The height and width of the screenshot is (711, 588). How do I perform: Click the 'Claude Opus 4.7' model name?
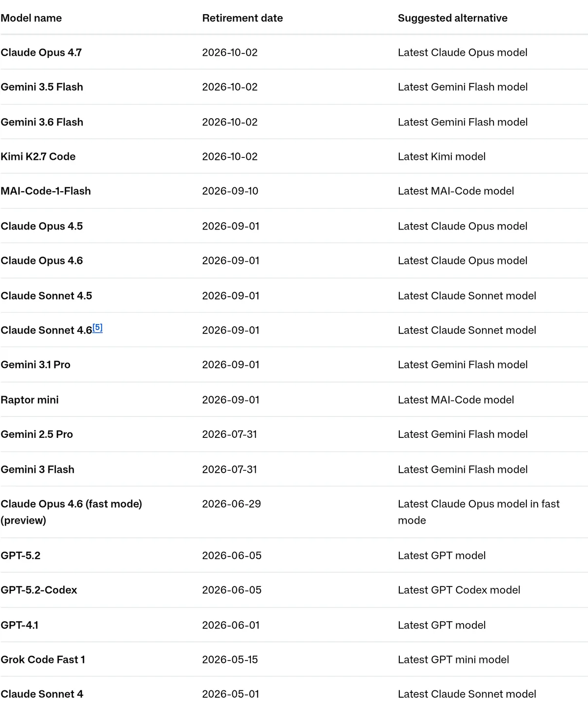[x=41, y=52]
